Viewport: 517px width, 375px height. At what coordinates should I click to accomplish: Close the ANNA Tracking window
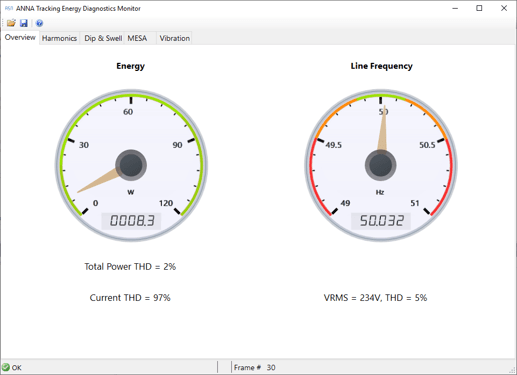[504, 8]
